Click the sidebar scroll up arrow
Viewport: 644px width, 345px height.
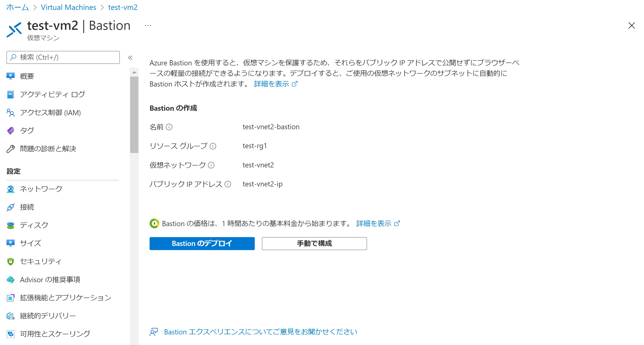(x=134, y=72)
